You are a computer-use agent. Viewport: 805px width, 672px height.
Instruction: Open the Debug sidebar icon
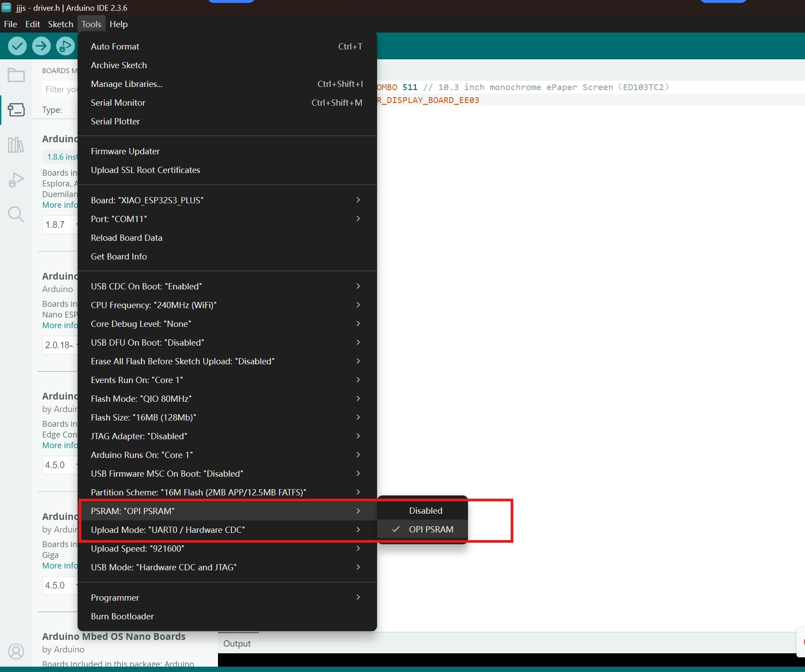click(x=16, y=180)
